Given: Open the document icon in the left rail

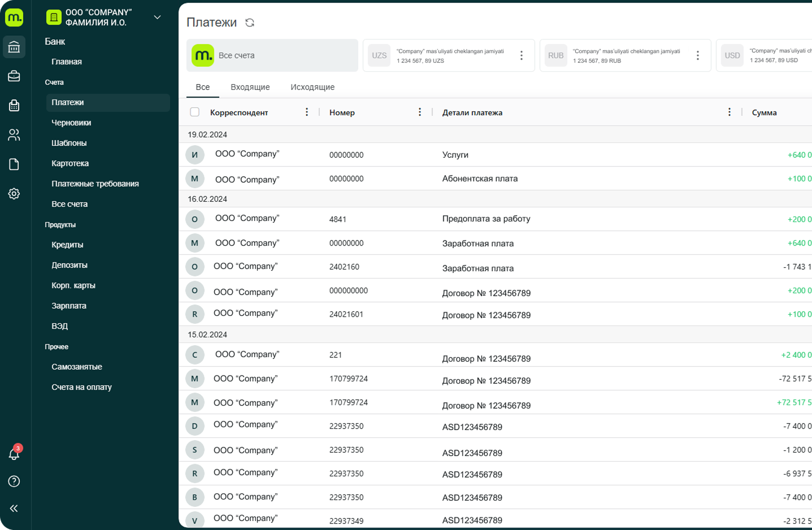Looking at the screenshot, I should tap(14, 164).
